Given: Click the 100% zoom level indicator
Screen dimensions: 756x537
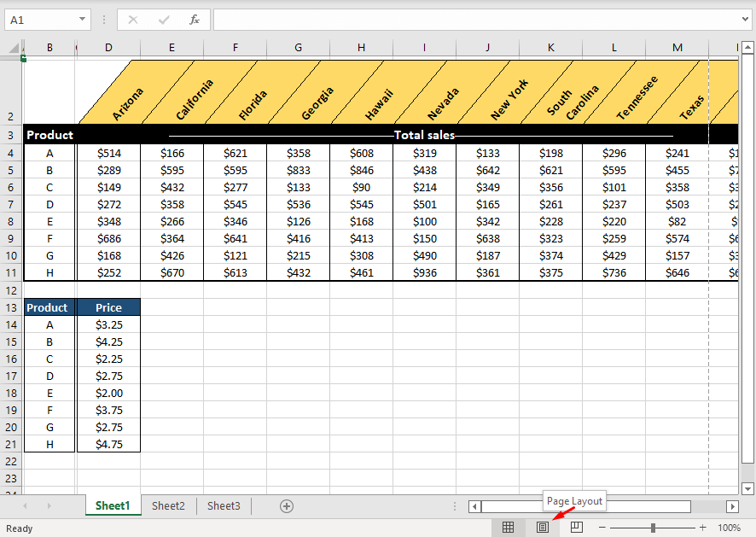Looking at the screenshot, I should (731, 527).
